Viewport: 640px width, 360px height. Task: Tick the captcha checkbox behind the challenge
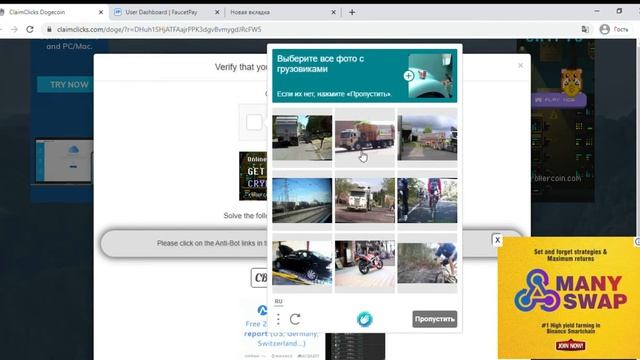coord(254,122)
